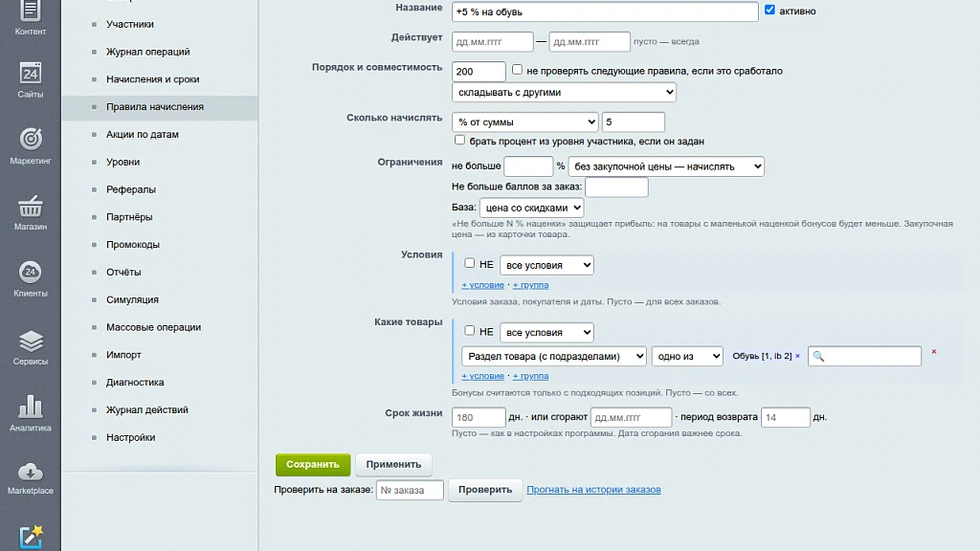Click the Действует start date field
The image size is (980, 551).
[493, 42]
